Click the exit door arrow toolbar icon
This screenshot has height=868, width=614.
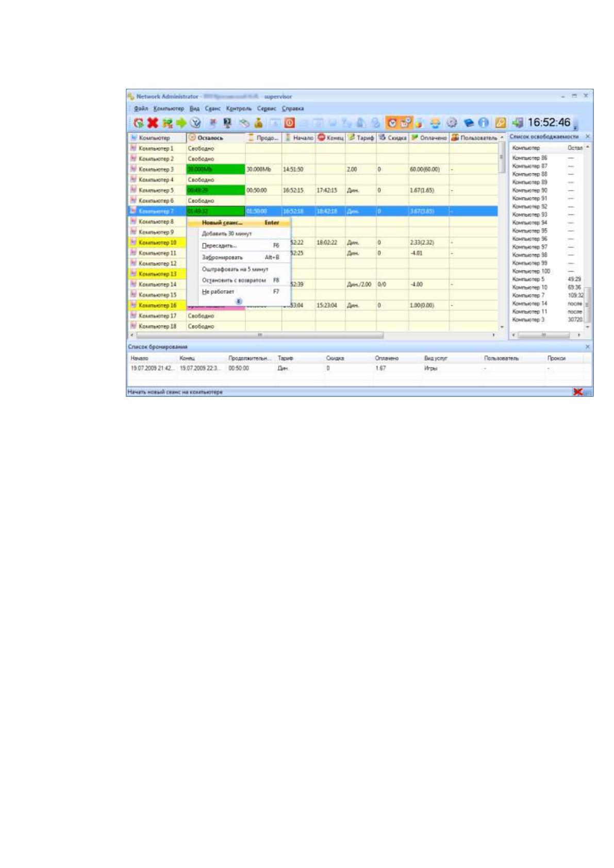click(518, 123)
